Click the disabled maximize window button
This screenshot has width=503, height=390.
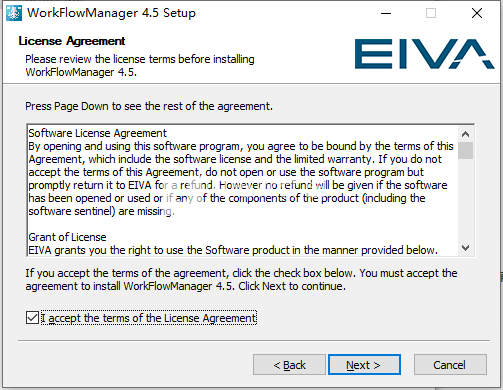point(431,13)
